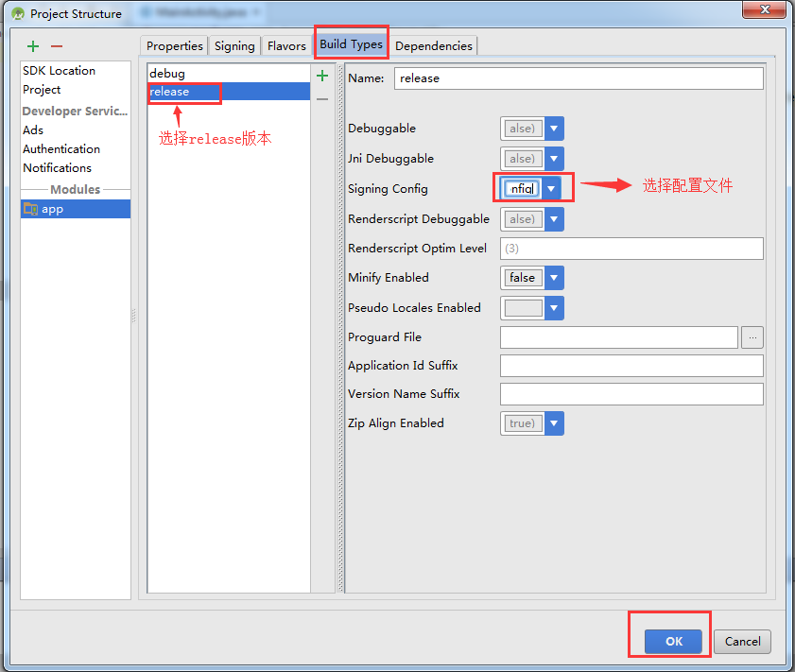This screenshot has width=795, height=672.
Task: Click the minus icon to remove build type
Action: (322, 97)
